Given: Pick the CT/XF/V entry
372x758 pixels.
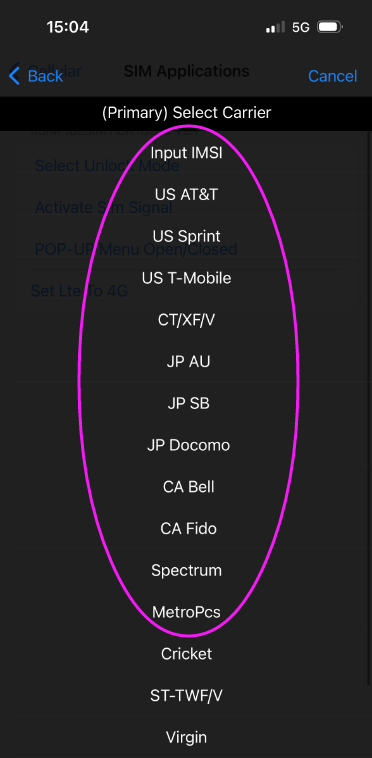Looking at the screenshot, I should coord(186,320).
